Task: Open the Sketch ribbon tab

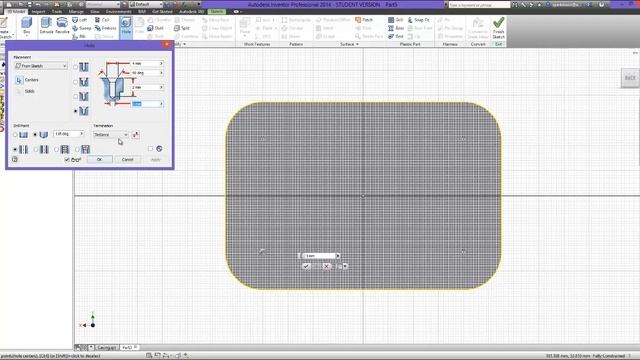Action: coord(217,11)
